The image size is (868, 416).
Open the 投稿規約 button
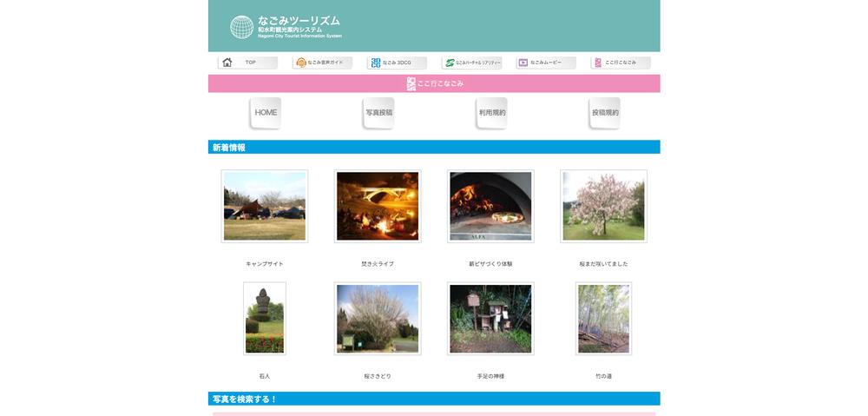605,112
